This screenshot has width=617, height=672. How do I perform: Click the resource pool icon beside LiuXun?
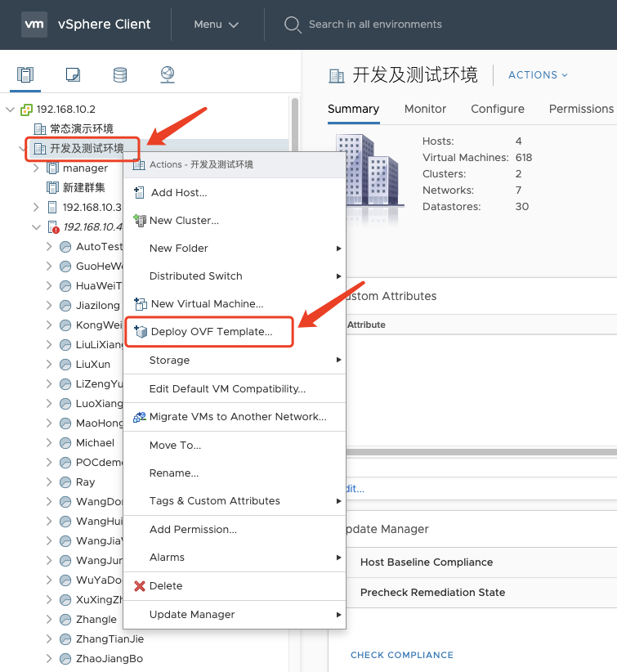click(65, 365)
